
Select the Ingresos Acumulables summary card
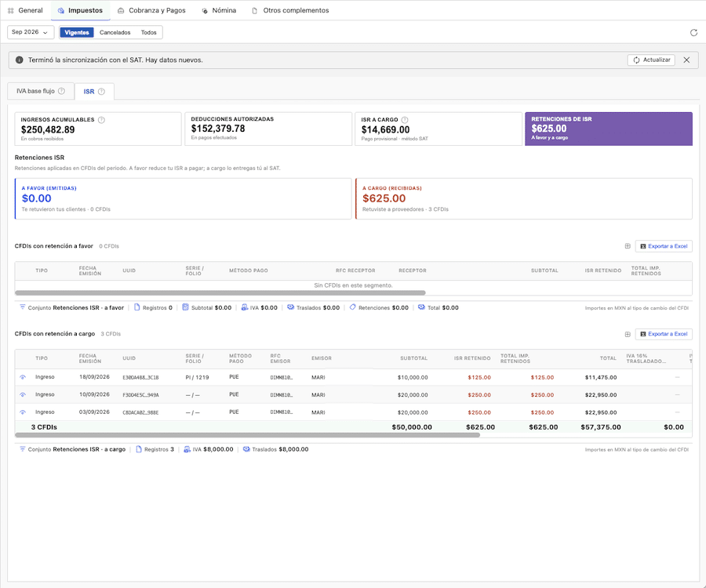(x=98, y=129)
